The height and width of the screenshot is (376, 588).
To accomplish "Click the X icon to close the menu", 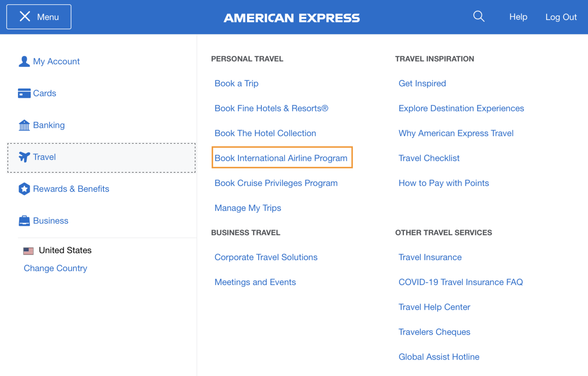I will coord(25,16).
